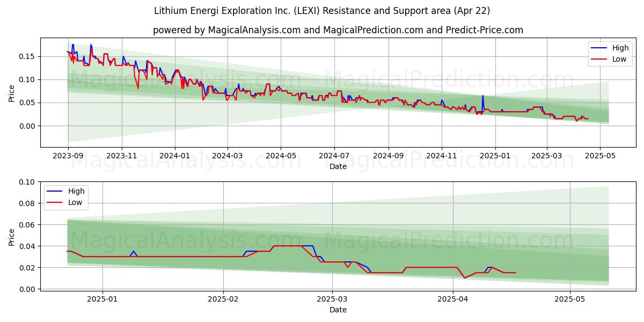The width and height of the screenshot is (644, 322).
Task: Click the 2025-01 tick in bottom chart
Action: click(103, 300)
